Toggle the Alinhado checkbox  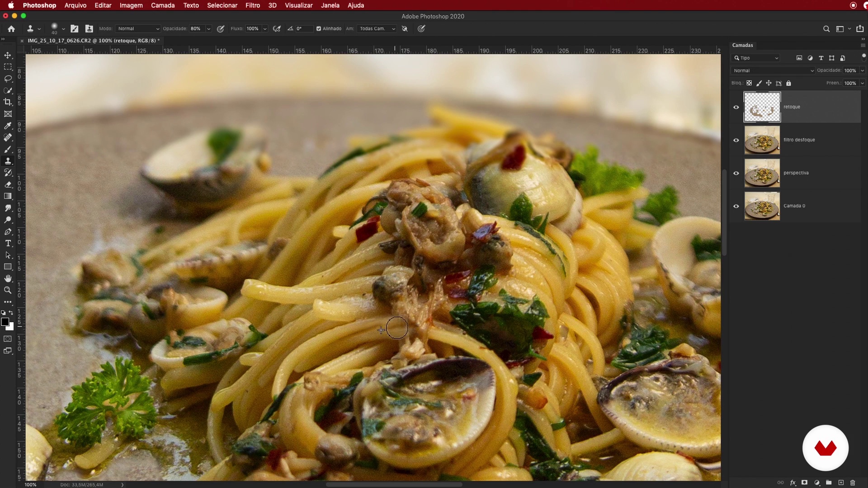pyautogui.click(x=319, y=28)
